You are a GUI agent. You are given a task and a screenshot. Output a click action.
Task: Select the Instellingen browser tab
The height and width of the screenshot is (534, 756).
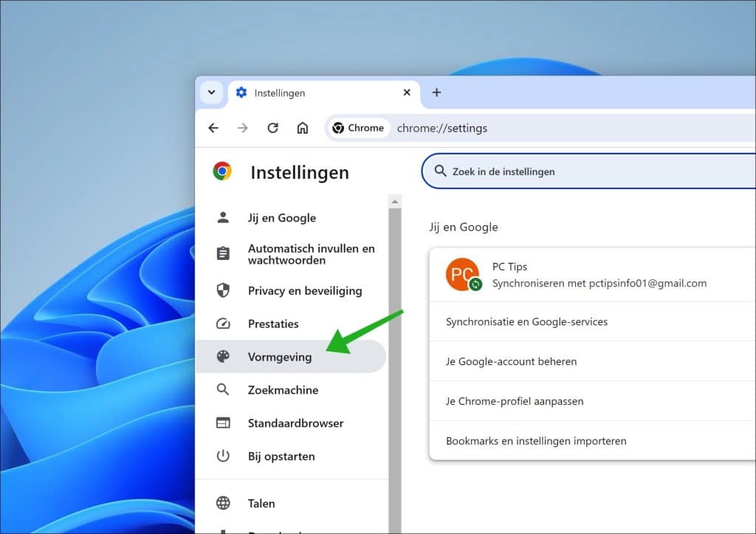pos(323,93)
